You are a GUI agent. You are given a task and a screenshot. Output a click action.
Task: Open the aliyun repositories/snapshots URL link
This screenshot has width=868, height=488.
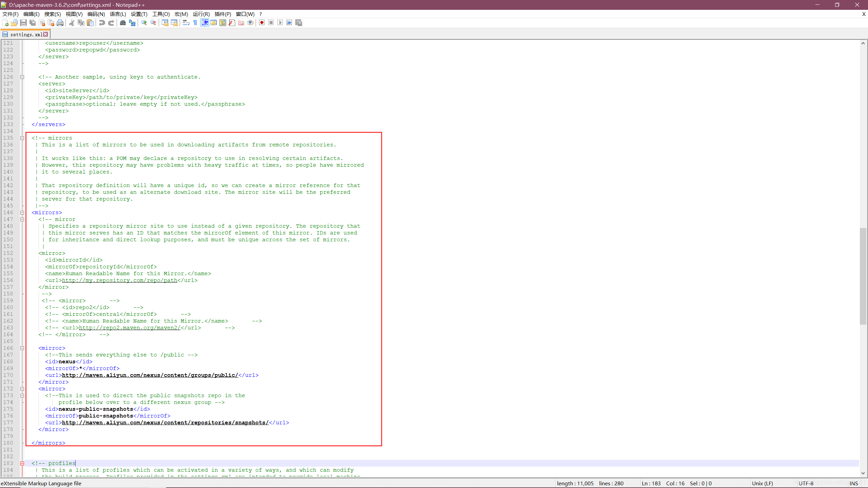165,423
